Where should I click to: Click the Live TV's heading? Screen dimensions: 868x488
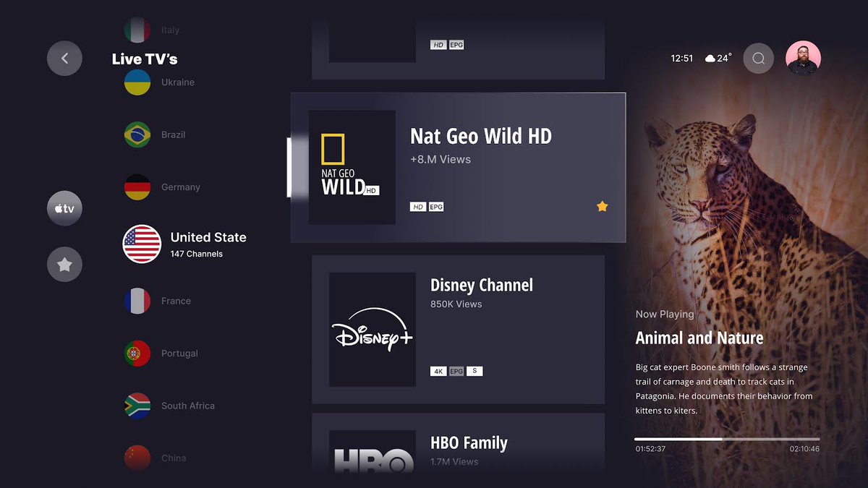pyautogui.click(x=145, y=59)
